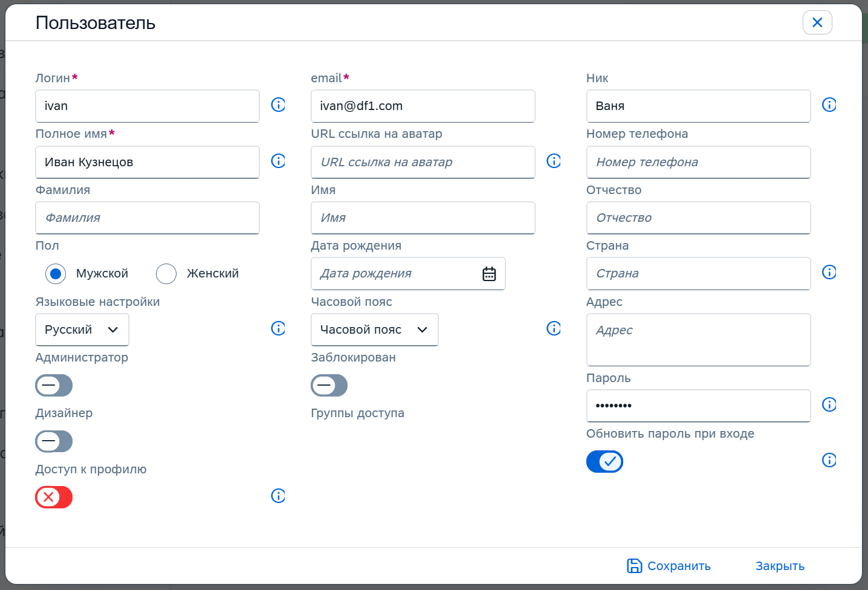Open calendar picker in Дата рождения field
Image resolution: width=868 pixels, height=590 pixels.
click(x=489, y=274)
